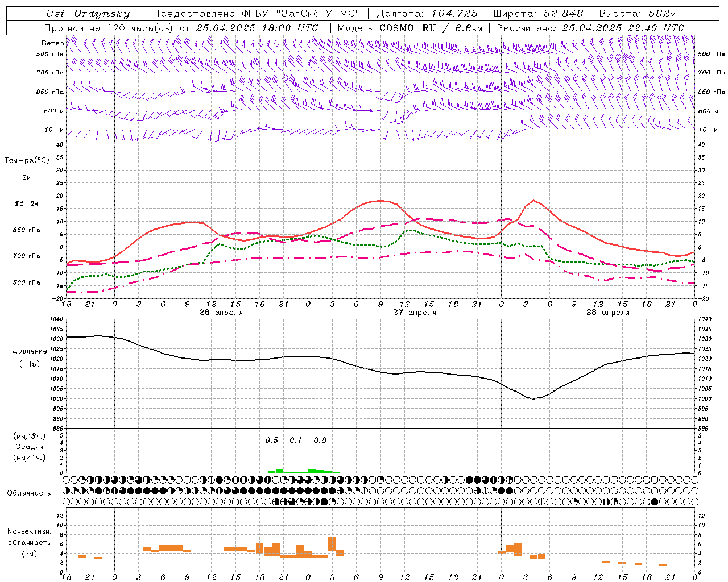
Task: Click the Тем-ра(°C) axis title
Action: [x=27, y=161]
